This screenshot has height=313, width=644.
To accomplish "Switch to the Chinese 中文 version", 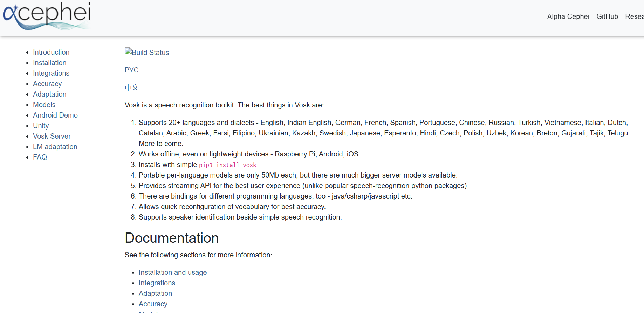I will tap(132, 87).
